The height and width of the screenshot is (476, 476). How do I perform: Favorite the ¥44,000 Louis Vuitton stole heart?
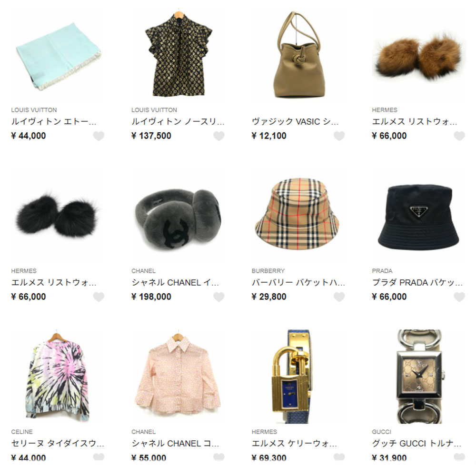coord(99,136)
